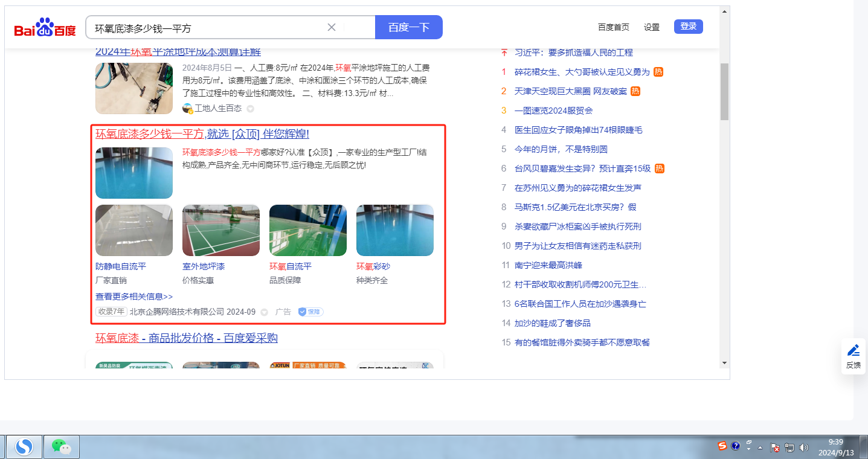Show hidden tray icons arrow

[760, 448]
